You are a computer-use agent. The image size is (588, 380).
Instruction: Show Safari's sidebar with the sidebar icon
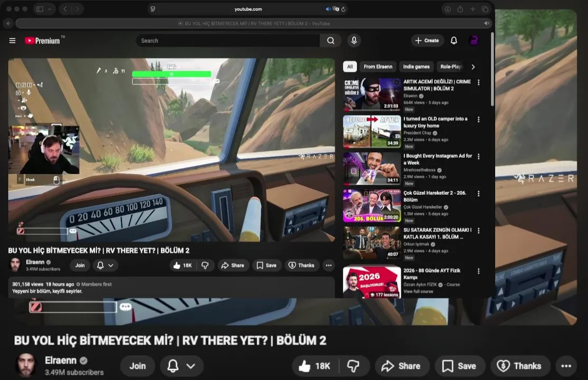pos(40,9)
